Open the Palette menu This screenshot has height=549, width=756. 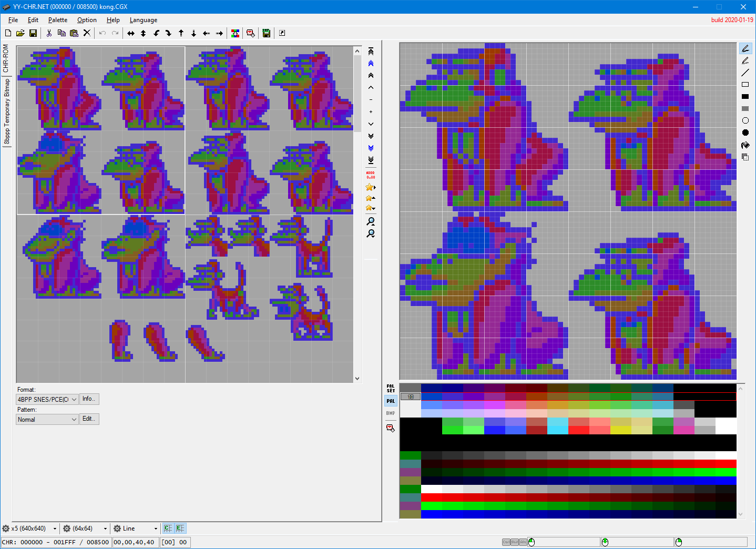click(x=57, y=20)
